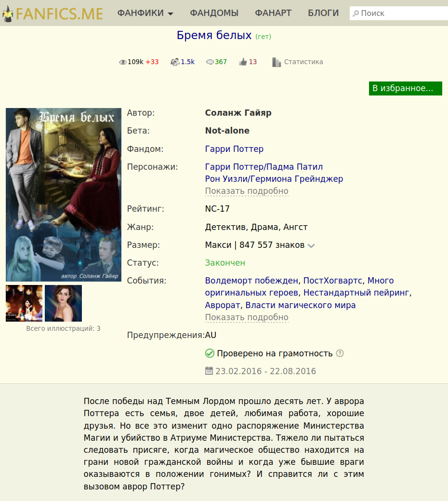Click the Поиск search field
This screenshot has height=501, width=448.
[399, 14]
